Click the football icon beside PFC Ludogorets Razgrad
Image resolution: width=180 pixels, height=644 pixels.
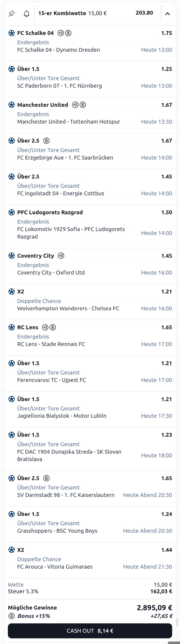coord(11,212)
